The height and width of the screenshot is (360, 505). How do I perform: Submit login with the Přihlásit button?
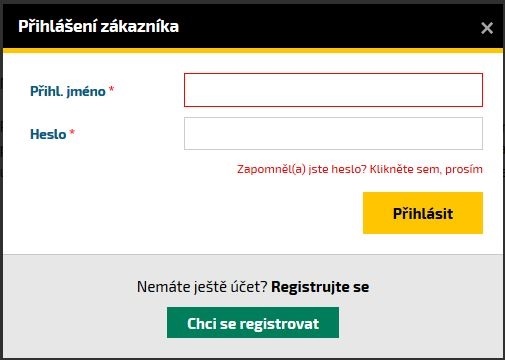(x=423, y=213)
